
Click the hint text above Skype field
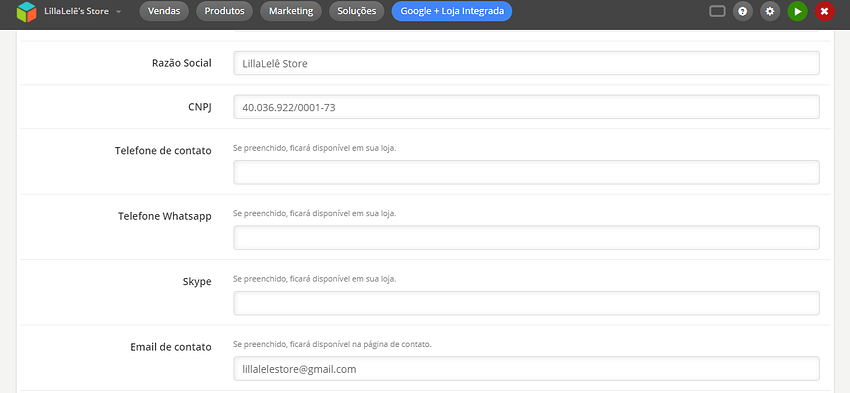tap(314, 279)
